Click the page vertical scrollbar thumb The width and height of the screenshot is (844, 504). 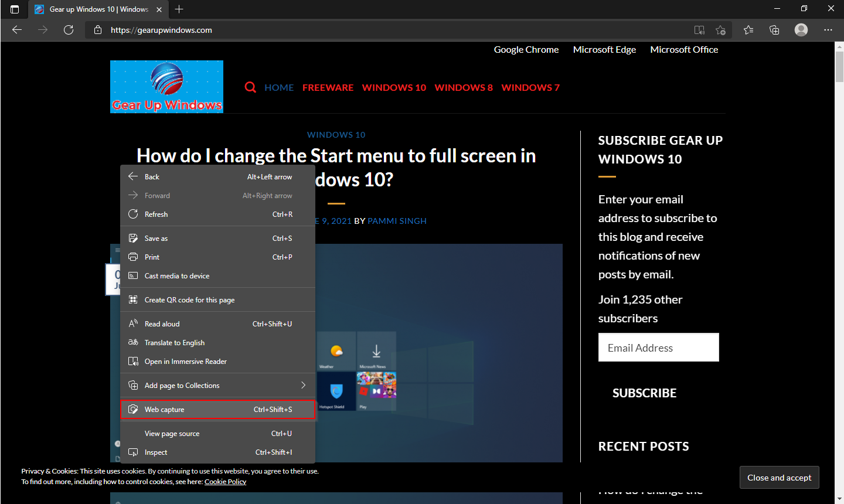tap(839, 67)
